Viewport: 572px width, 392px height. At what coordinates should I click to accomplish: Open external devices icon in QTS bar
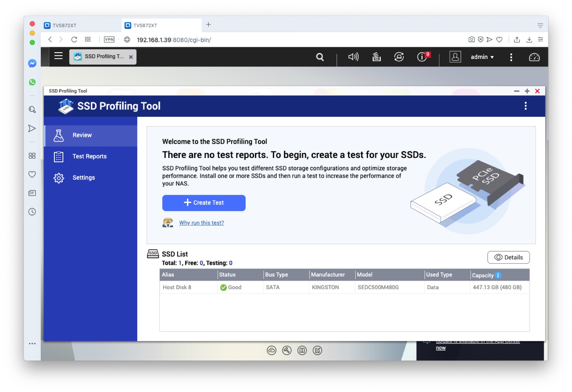(399, 57)
